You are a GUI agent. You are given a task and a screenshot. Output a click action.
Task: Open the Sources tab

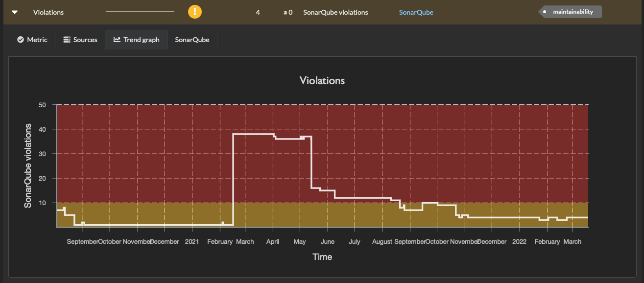coord(80,40)
